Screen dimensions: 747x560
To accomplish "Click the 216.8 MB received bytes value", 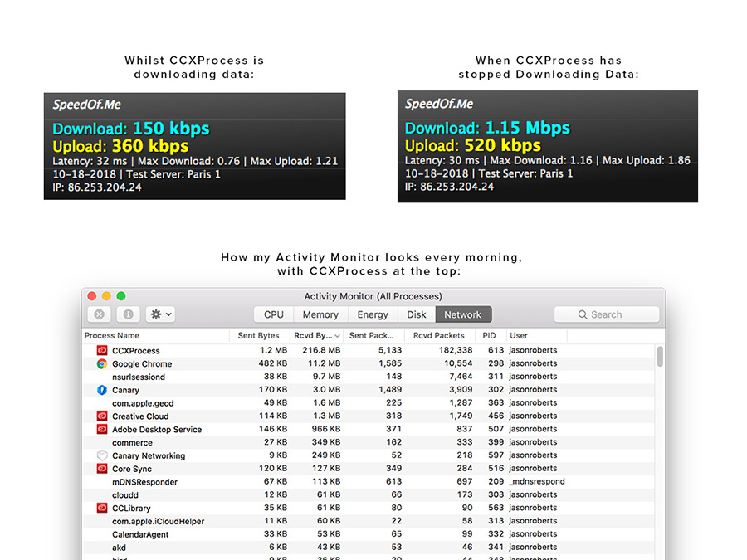I will pyautogui.click(x=321, y=350).
